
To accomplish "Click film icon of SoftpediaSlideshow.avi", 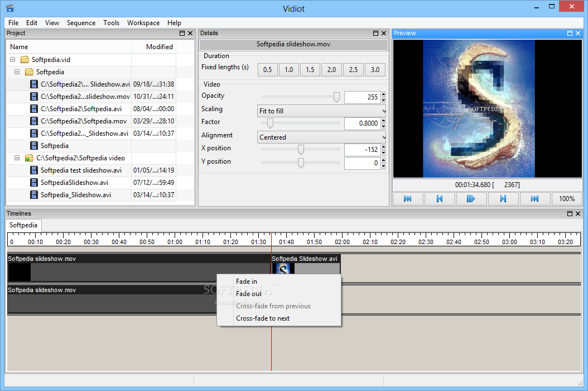I will (34, 183).
